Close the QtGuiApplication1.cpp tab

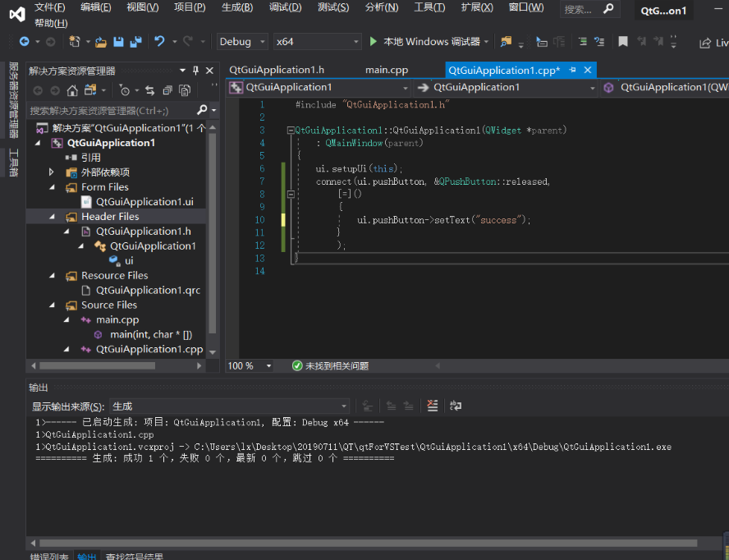588,70
